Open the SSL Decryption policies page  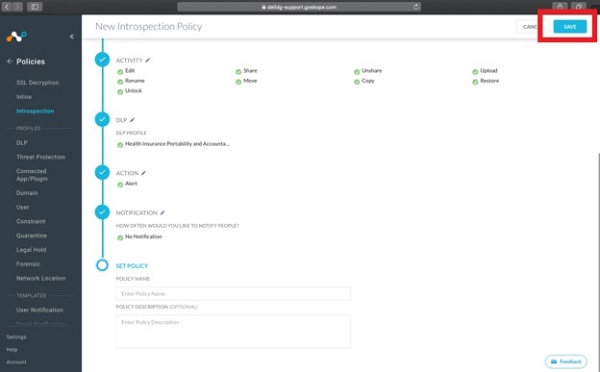click(x=38, y=82)
